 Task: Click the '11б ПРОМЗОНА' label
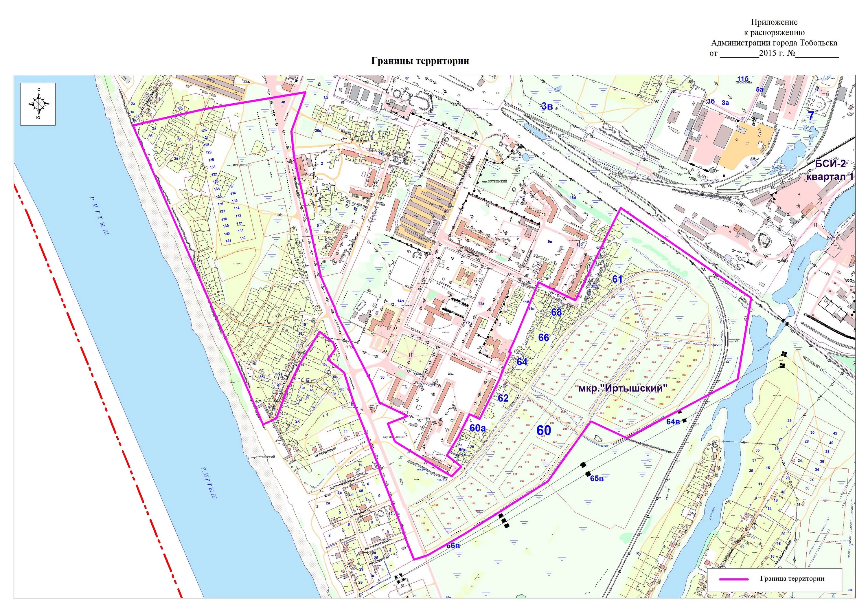pos(743,79)
